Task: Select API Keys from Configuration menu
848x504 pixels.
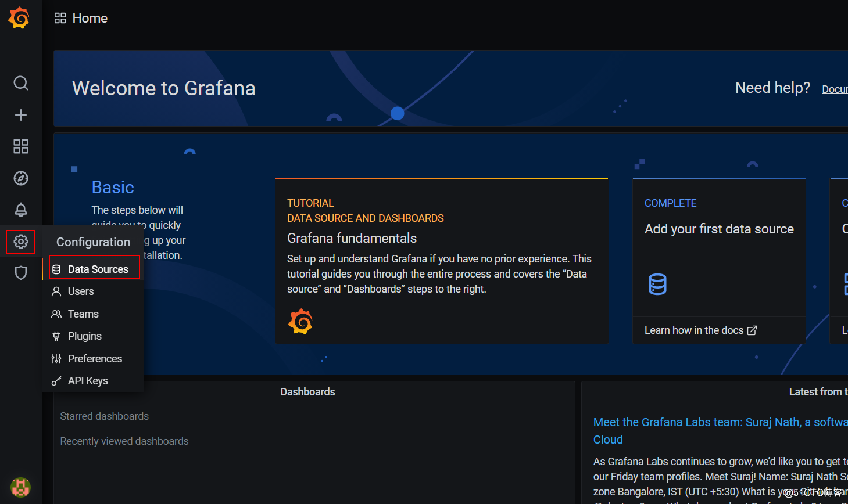Action: (94, 381)
